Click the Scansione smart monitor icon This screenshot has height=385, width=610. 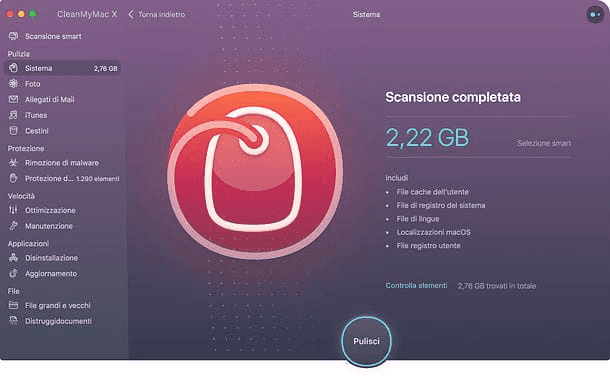(x=13, y=36)
